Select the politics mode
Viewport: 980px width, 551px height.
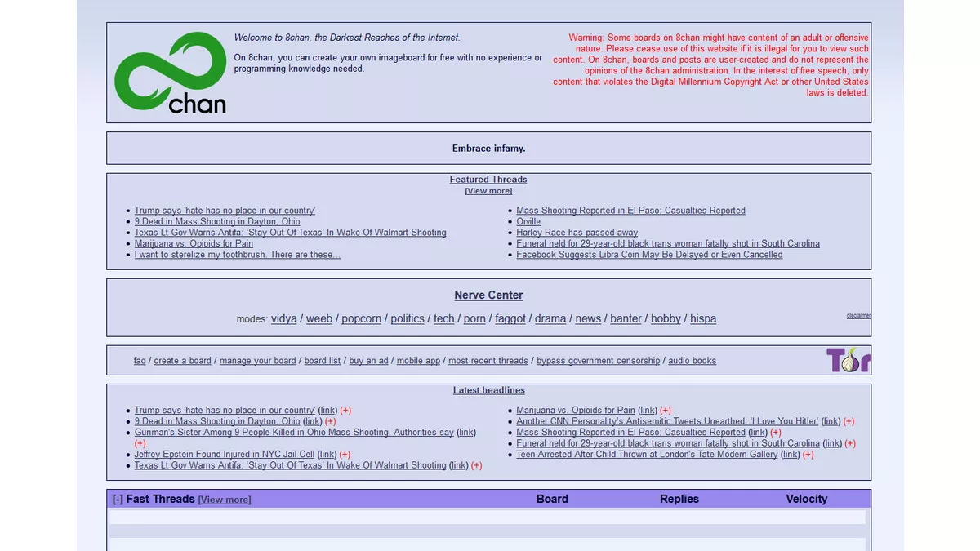pyautogui.click(x=408, y=319)
